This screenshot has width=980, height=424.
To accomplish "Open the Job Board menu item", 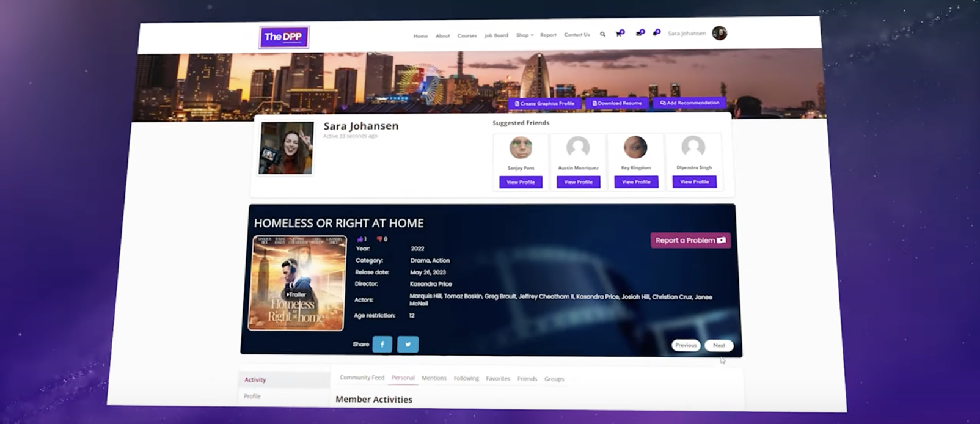I will click(x=496, y=35).
